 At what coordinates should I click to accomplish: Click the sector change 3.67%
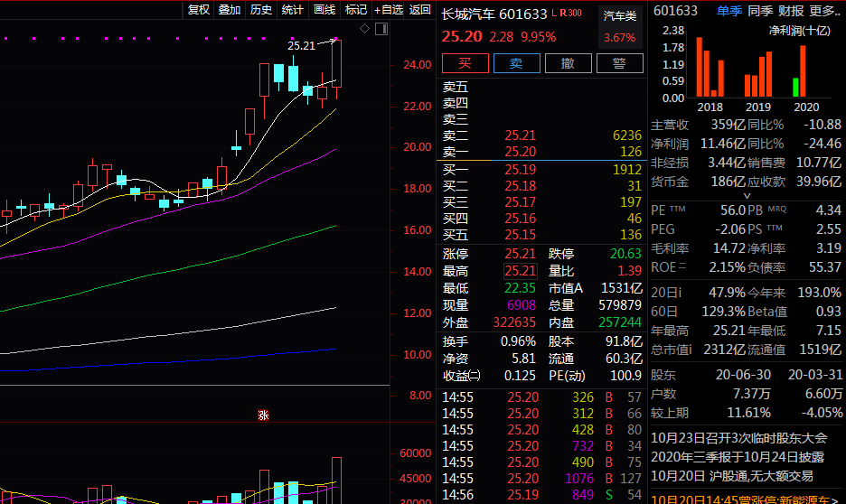click(x=619, y=38)
